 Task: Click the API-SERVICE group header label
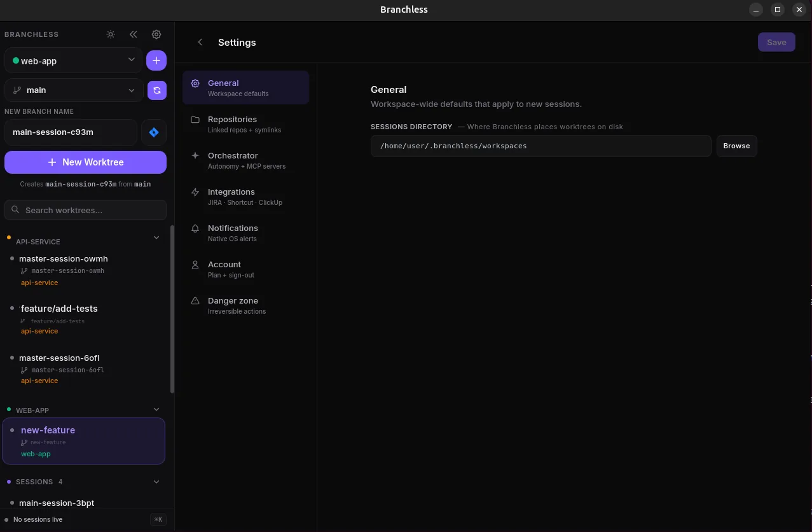(x=38, y=242)
